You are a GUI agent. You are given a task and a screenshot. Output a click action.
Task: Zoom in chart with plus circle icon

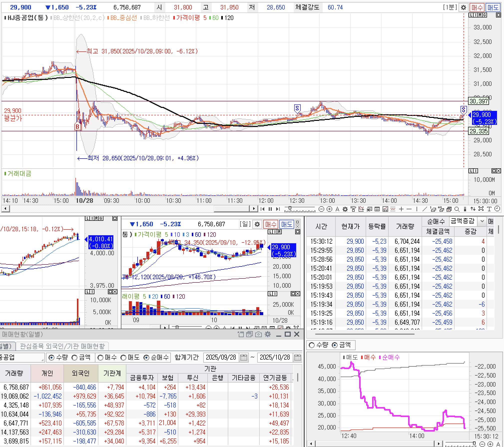pyautogui.click(x=329, y=209)
